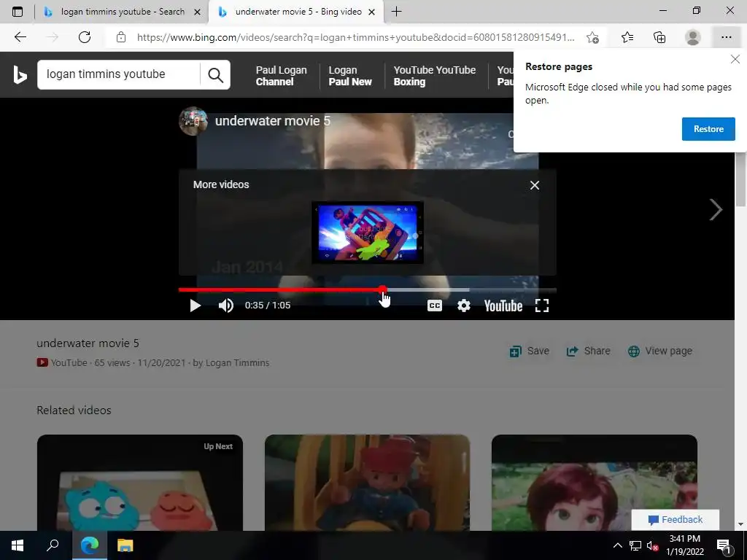Open File Explorer from taskbar

[125, 545]
